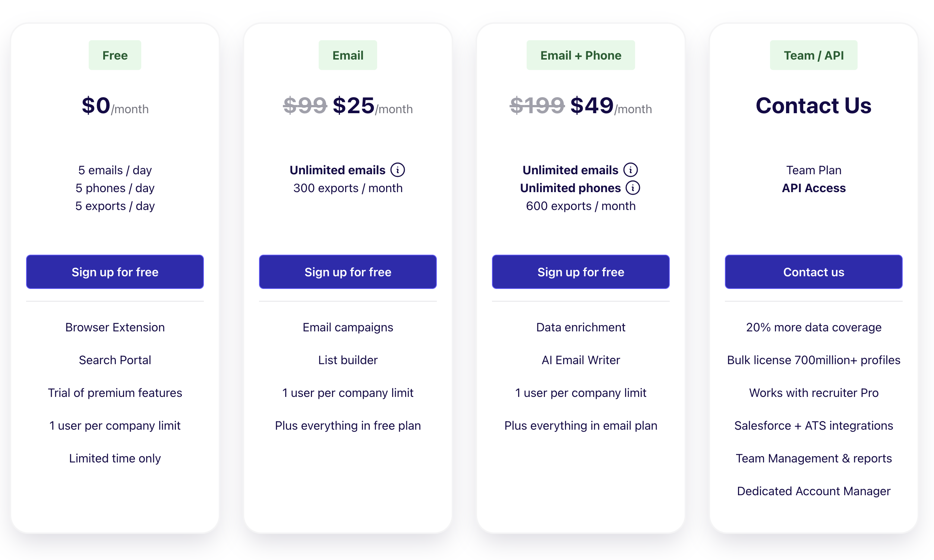This screenshot has width=934, height=560.
Task: Click info icon beside Email plan Unlimited emails
Action: (397, 170)
